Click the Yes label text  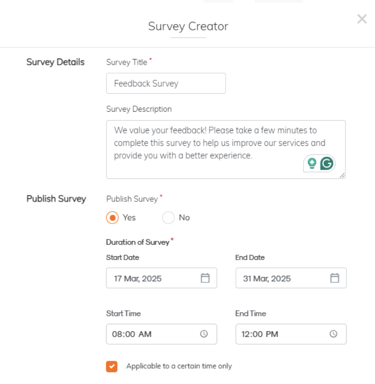(x=129, y=218)
